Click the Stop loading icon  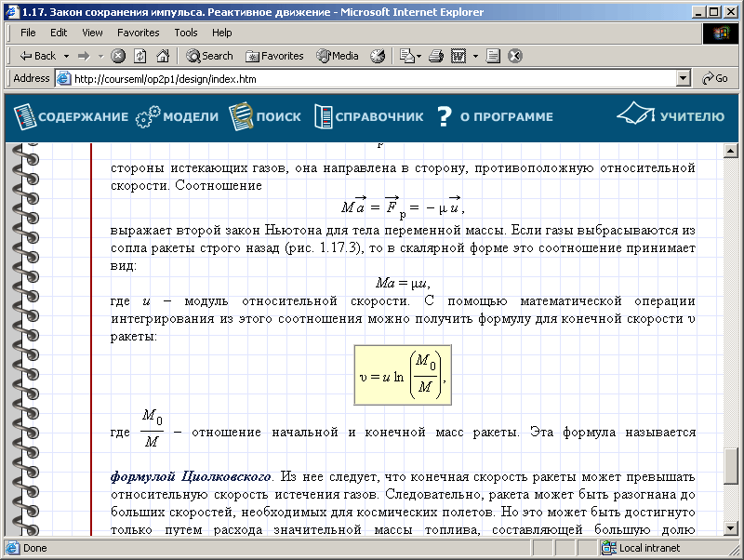click(119, 56)
